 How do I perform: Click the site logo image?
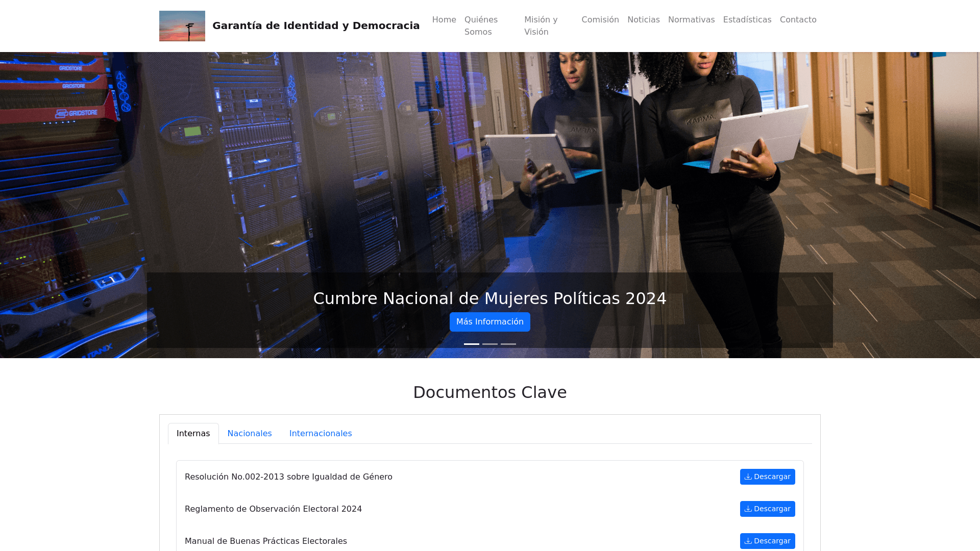182,26
